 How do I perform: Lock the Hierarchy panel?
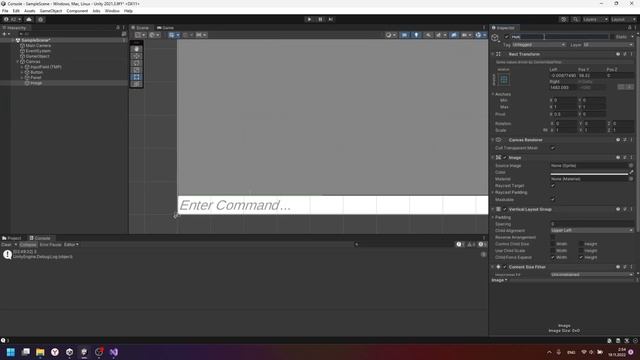[x=118, y=28]
